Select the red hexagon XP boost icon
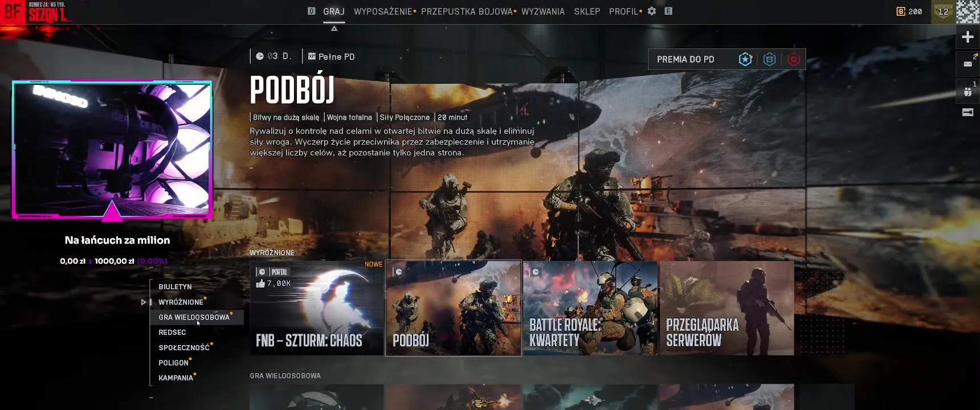 pyautogui.click(x=793, y=59)
